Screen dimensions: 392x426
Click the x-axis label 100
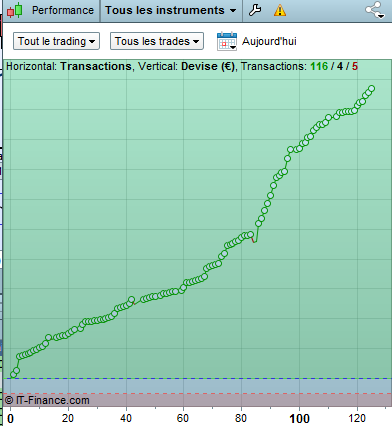coord(299,419)
